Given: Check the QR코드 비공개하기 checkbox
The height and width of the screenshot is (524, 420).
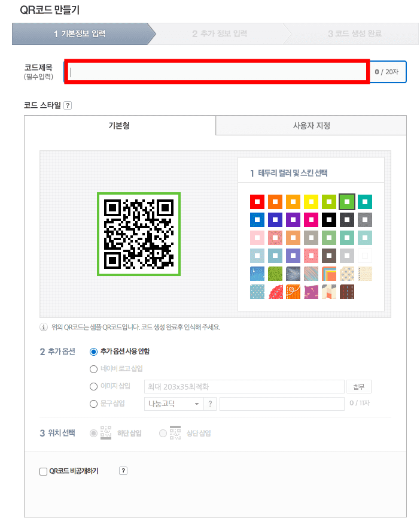Looking at the screenshot, I should 44,471.
